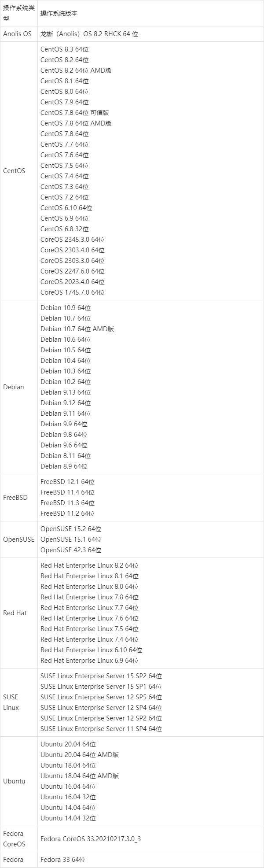Click Red Hat Enterprise Linux 8.2 64位
This screenshot has height=868, width=264.
pyautogui.click(x=90, y=565)
